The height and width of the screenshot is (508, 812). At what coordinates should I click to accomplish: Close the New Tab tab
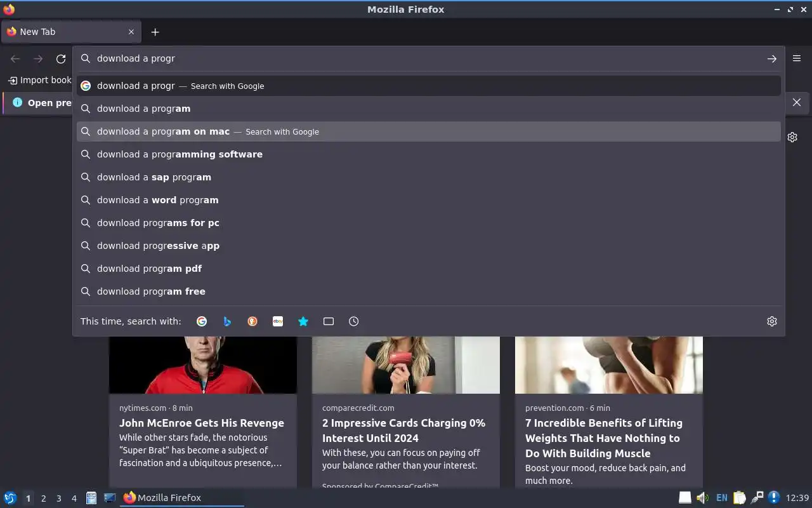[x=131, y=32]
